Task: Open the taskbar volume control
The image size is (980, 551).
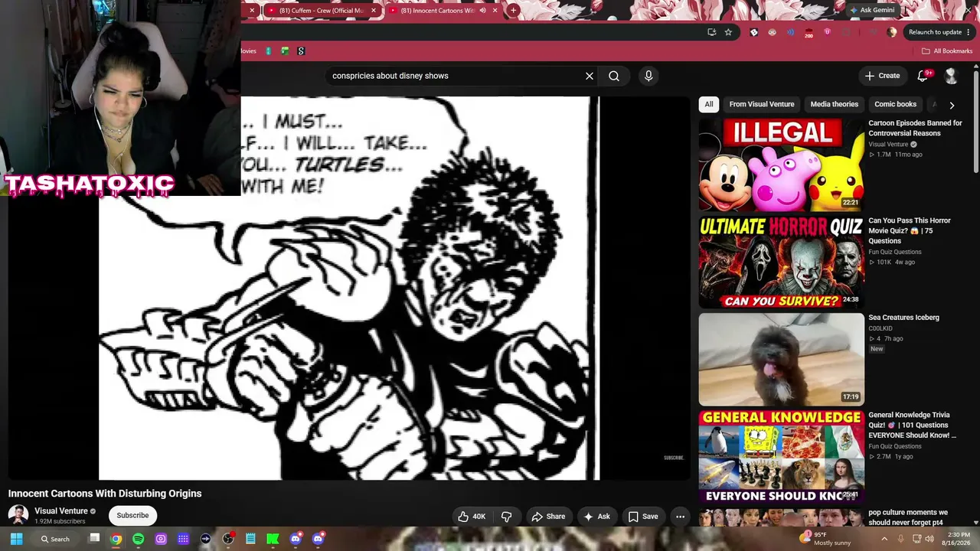Action: (x=929, y=539)
